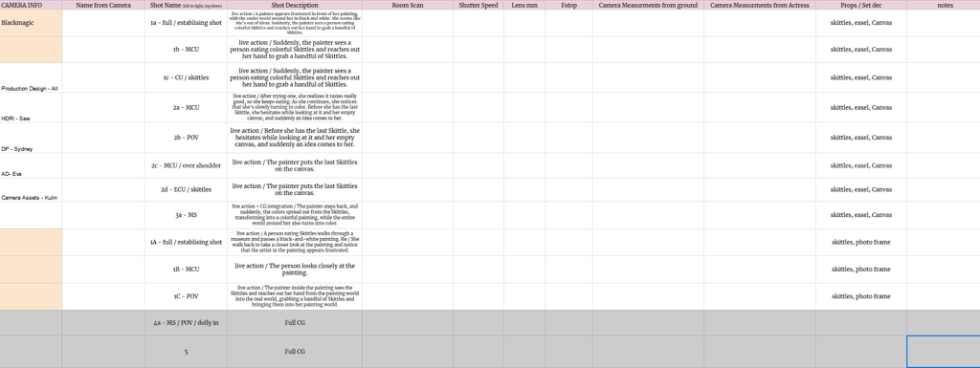Click the 2b - POV shot cell
The image size is (980, 368).
(x=186, y=138)
